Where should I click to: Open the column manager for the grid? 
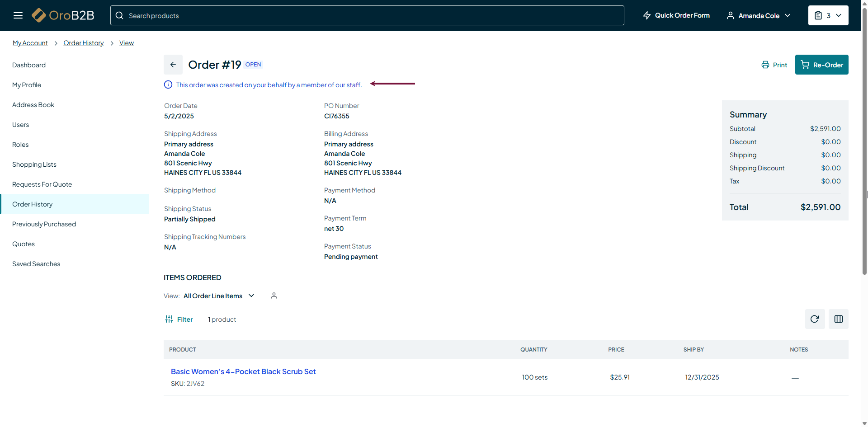(x=838, y=319)
